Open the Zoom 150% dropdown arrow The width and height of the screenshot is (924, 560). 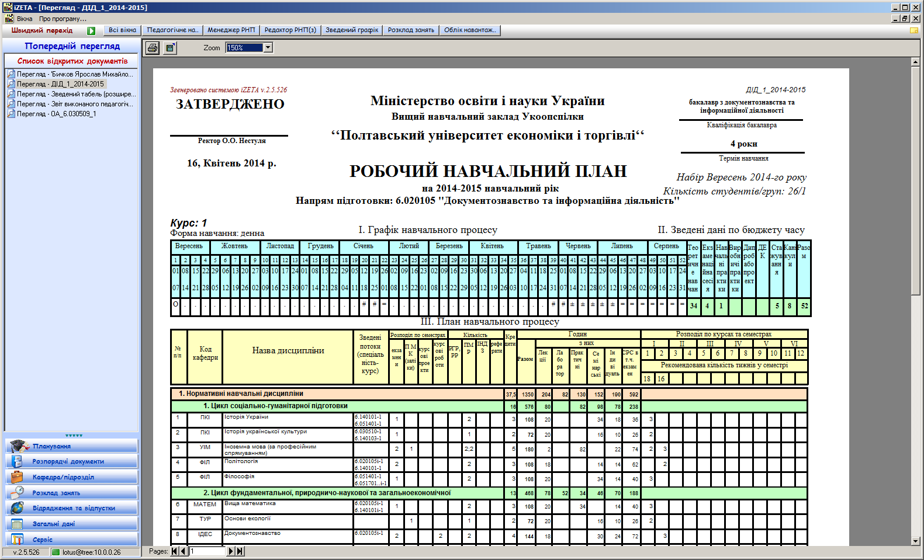coord(268,48)
